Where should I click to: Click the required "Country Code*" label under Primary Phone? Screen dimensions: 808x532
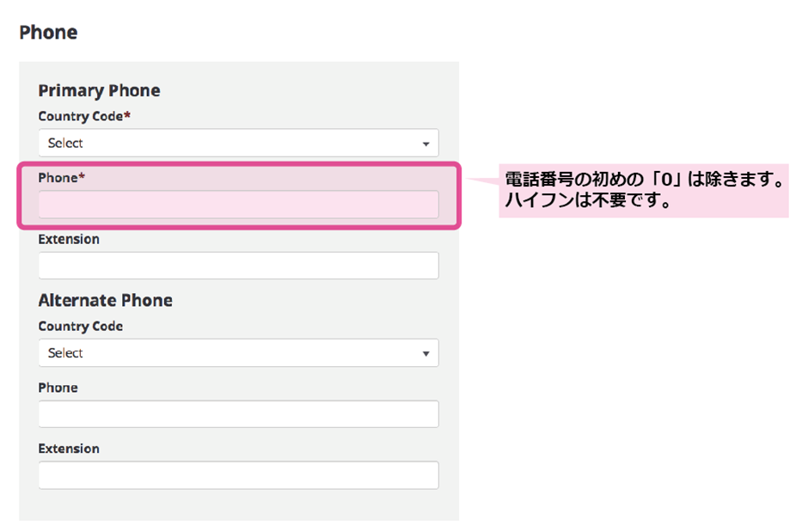pos(82,116)
